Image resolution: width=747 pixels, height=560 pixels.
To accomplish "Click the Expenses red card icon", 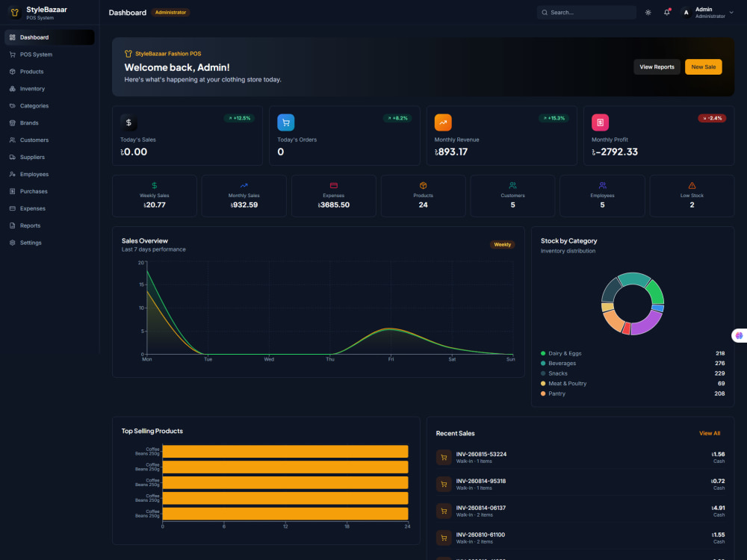I will click(x=333, y=186).
